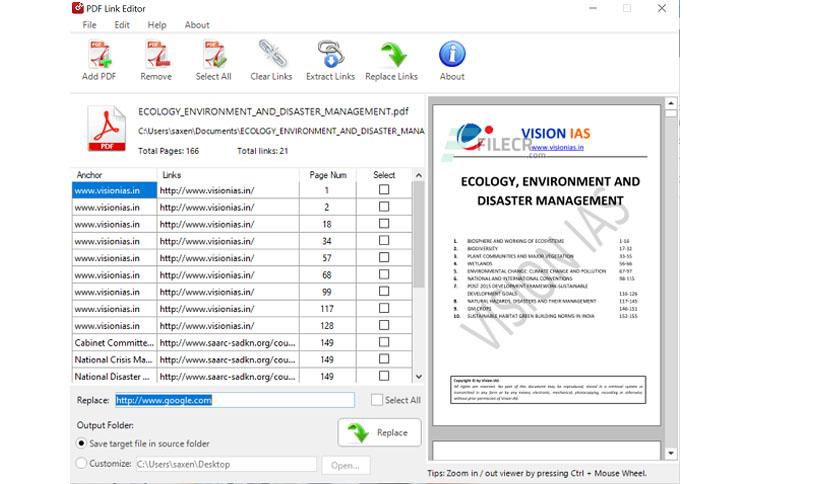This screenshot has width=836, height=484.
Task: Click the Replace Links green arrow icon
Action: 394,55
